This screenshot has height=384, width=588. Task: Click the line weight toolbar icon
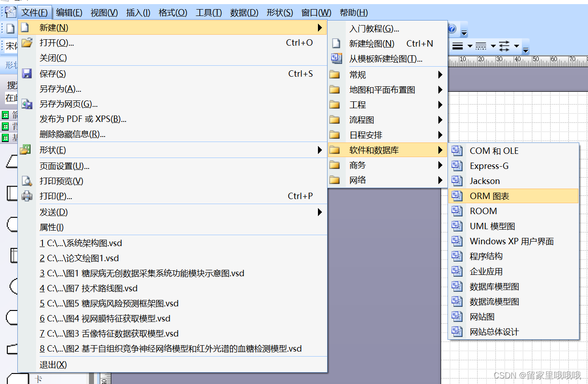(458, 46)
